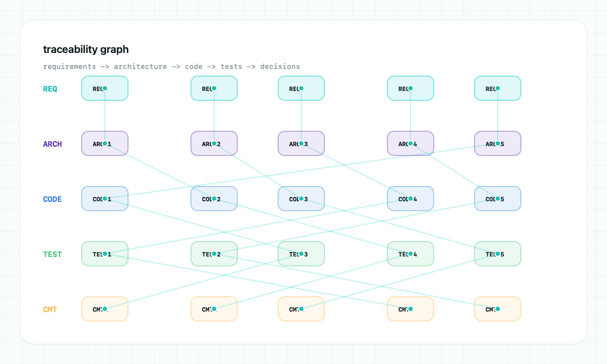The image size is (607, 364).
Task: Click the green TEST row label
Action: tap(52, 254)
